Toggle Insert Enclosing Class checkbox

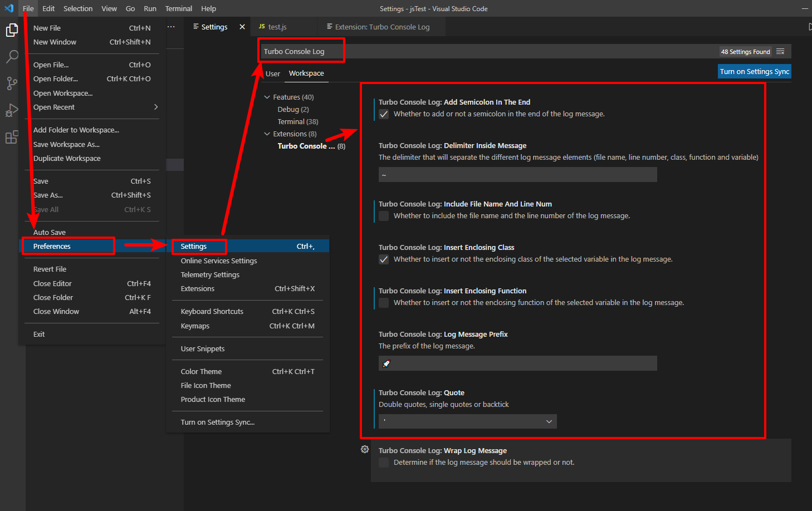click(384, 259)
